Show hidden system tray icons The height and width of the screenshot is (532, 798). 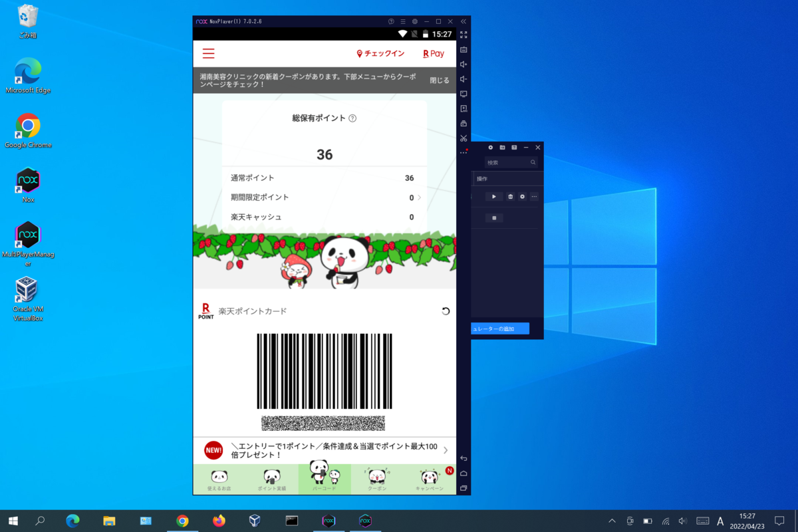click(x=612, y=521)
